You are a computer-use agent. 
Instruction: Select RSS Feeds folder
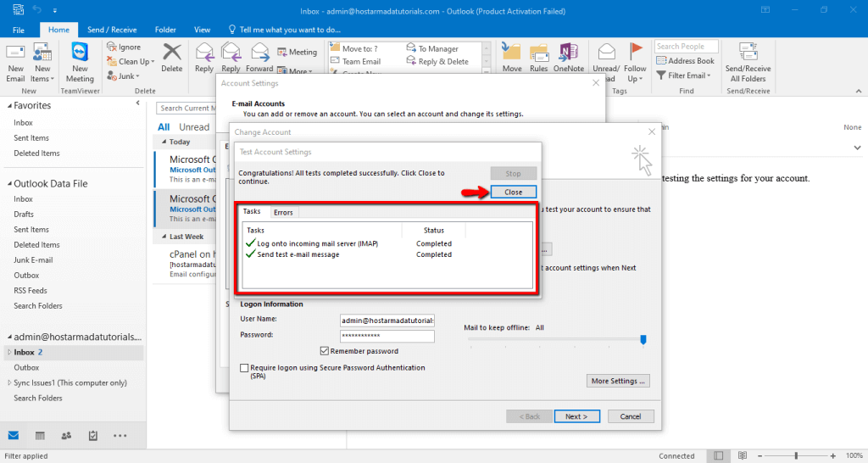[31, 290]
